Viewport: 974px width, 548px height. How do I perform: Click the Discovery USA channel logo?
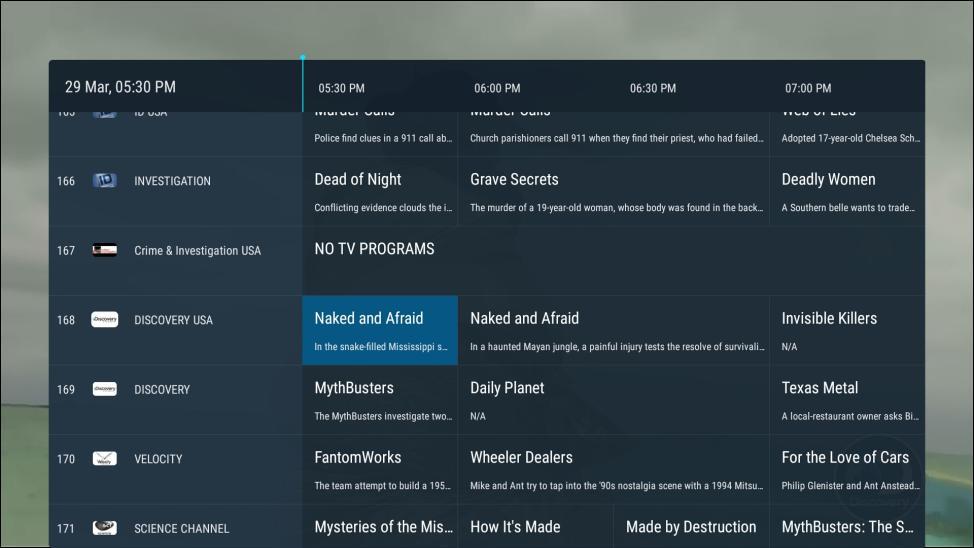[104, 319]
